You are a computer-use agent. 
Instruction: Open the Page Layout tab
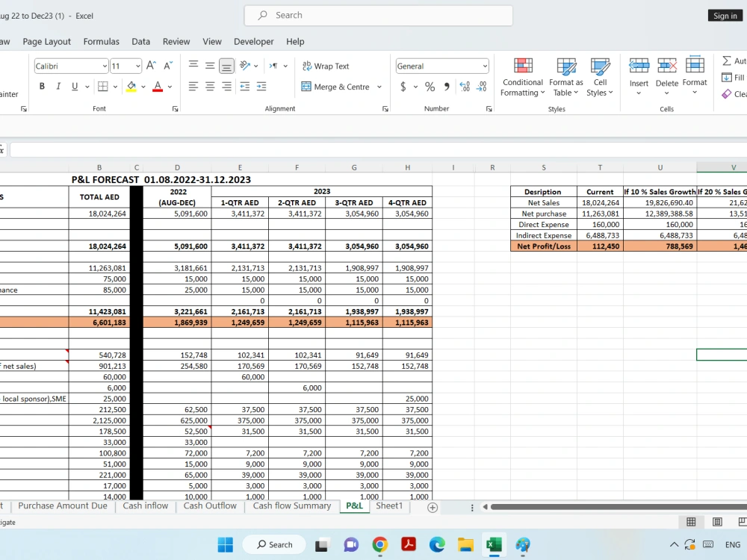pyautogui.click(x=46, y=41)
